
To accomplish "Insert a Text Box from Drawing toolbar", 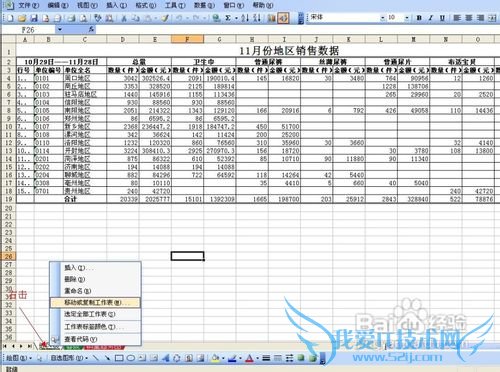I will pos(142,358).
